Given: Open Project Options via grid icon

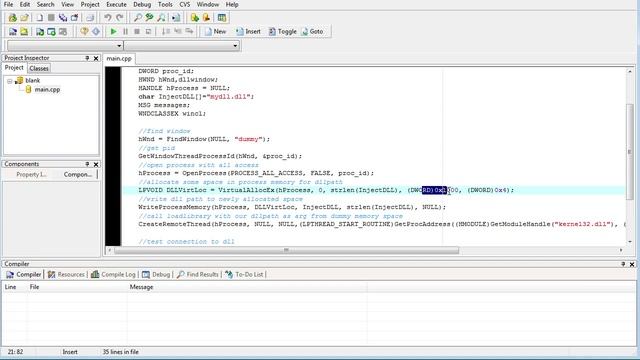Looking at the screenshot, I should [222, 18].
